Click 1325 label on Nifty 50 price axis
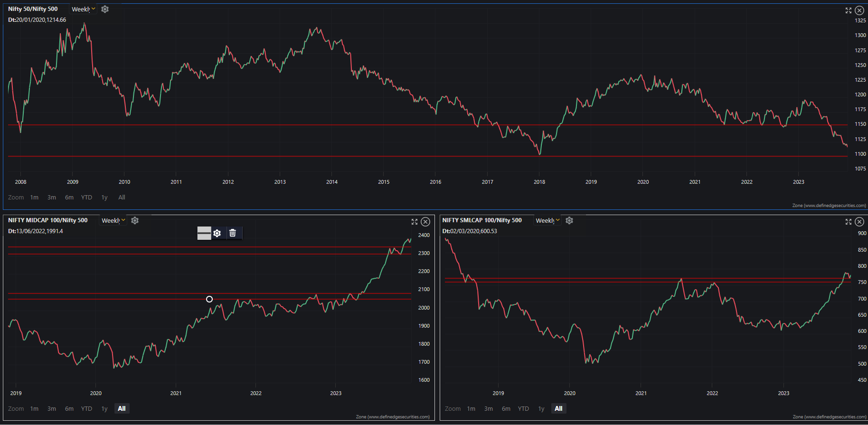This screenshot has width=868, height=425. (860, 20)
